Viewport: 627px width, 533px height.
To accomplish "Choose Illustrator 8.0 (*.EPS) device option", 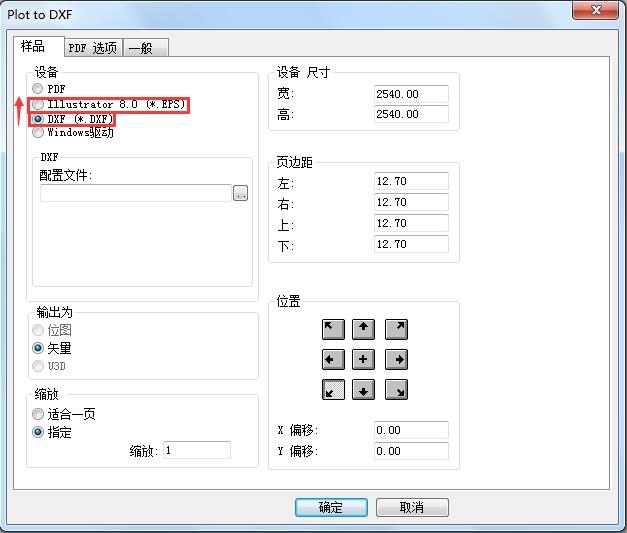I will pyautogui.click(x=39, y=104).
